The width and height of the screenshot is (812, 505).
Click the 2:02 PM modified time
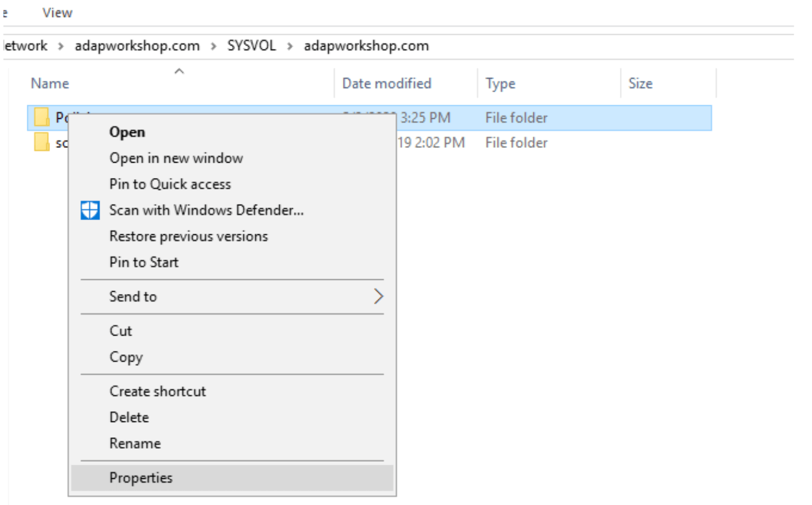point(440,143)
